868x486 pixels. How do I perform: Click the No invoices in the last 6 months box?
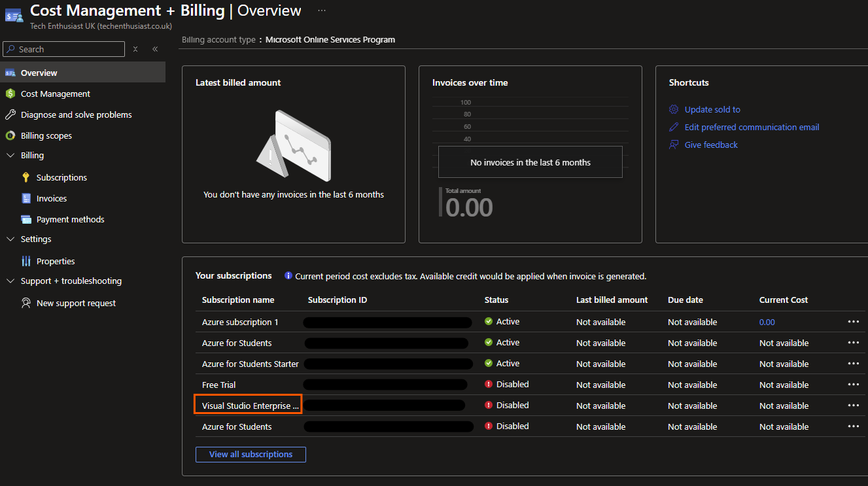[530, 162]
